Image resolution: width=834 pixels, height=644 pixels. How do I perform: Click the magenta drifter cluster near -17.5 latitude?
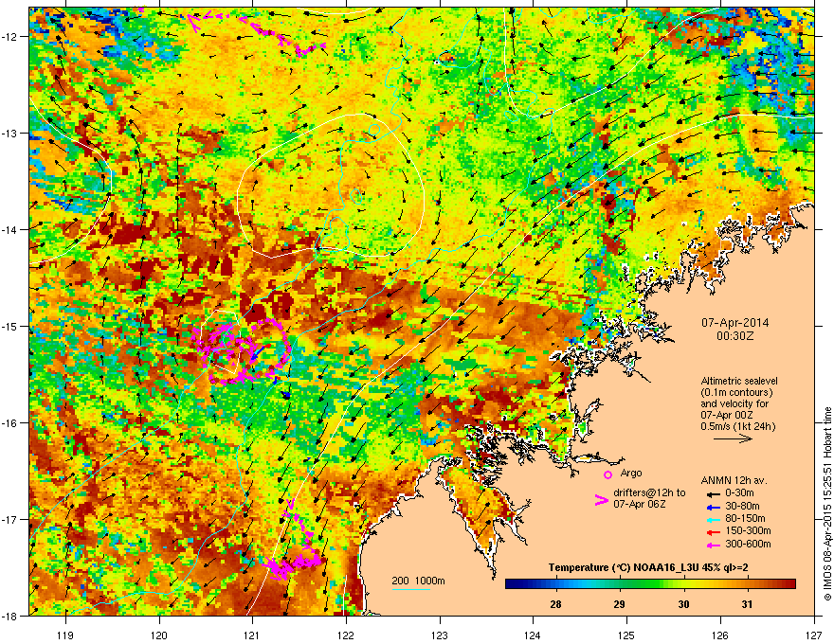pos(295,563)
